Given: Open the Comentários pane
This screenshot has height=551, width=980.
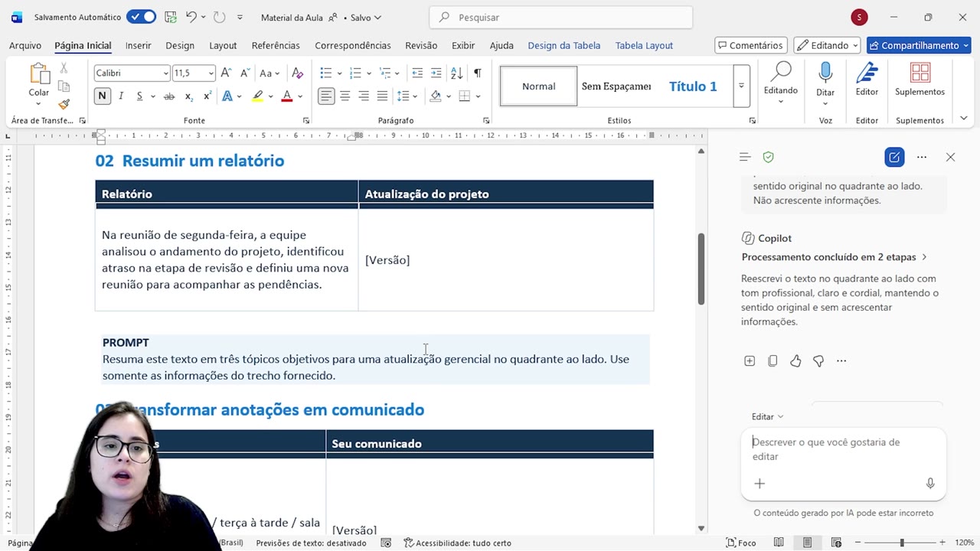Looking at the screenshot, I should pos(750,45).
